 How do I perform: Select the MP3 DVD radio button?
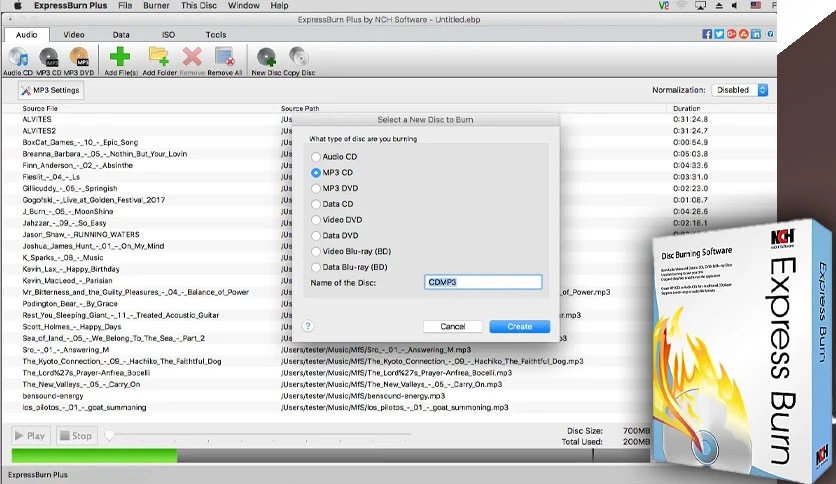(316, 188)
